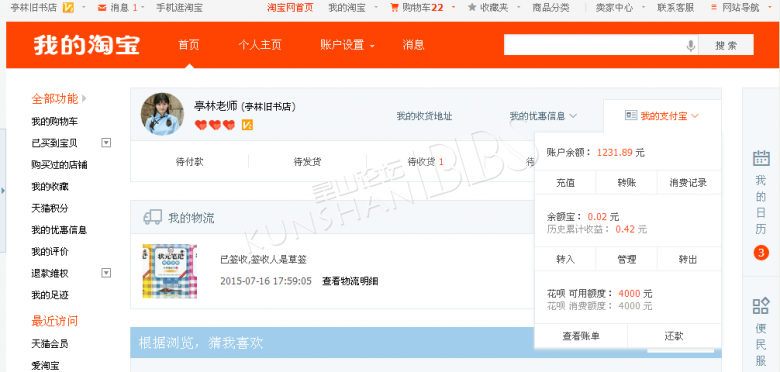Click the 搜索 search button
The image size is (780, 372).
726,45
